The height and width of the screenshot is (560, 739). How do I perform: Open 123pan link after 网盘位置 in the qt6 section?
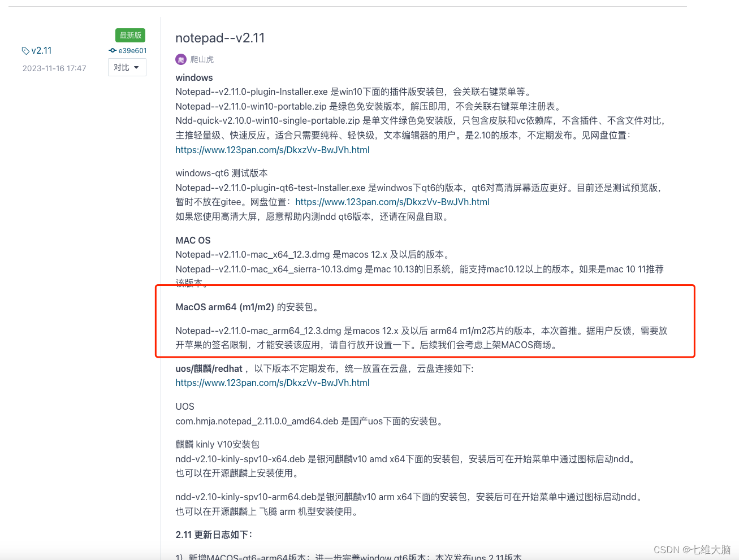pos(392,202)
